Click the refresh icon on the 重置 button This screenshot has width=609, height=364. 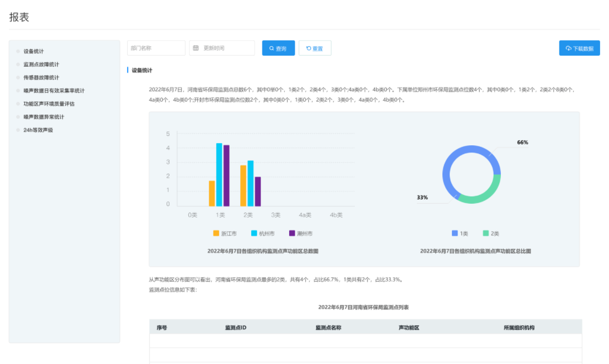coord(308,48)
